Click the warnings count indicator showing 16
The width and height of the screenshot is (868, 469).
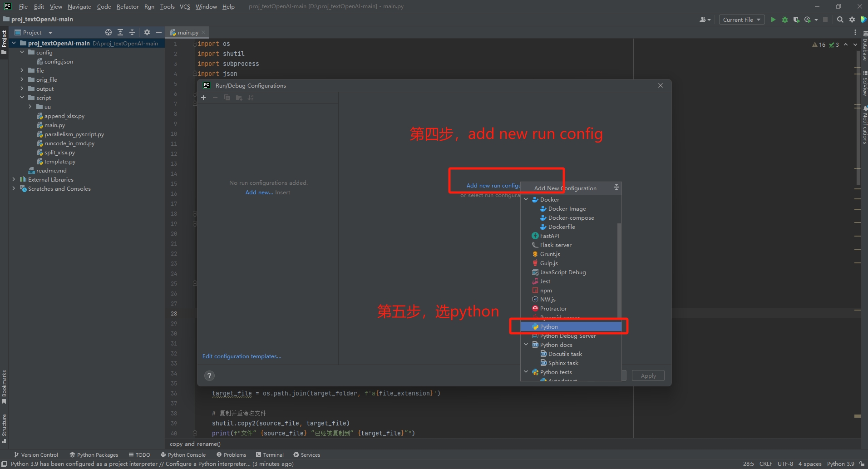pyautogui.click(x=819, y=44)
